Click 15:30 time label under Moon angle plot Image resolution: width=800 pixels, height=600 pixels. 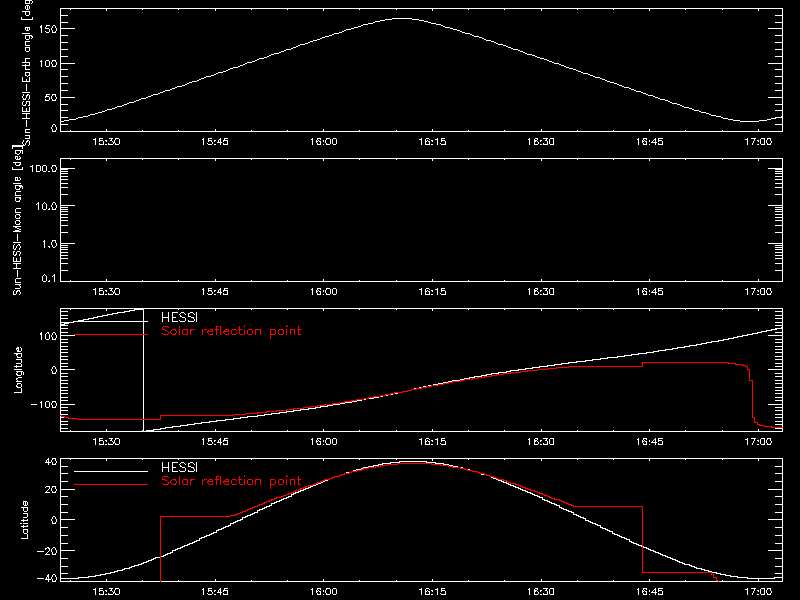pos(106,292)
